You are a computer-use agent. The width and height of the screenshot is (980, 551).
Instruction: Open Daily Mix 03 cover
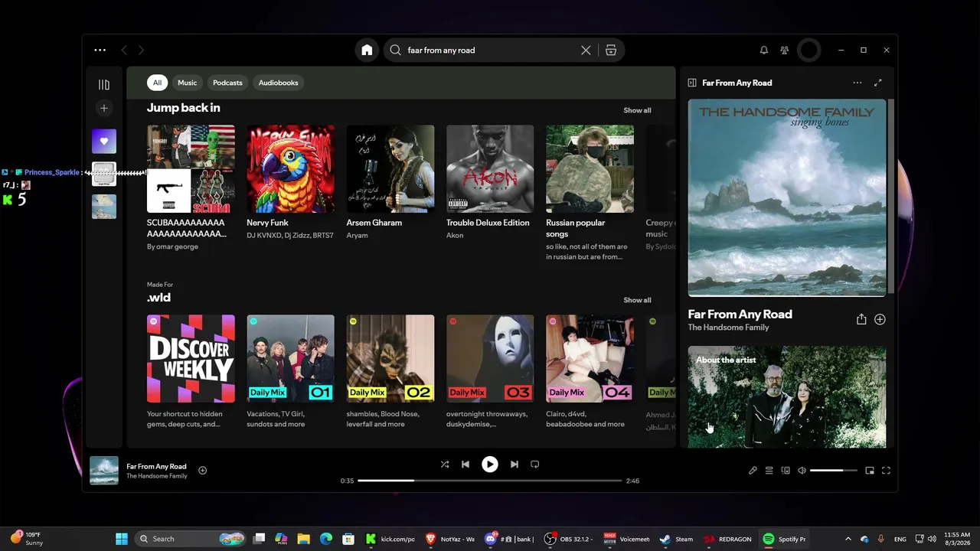pos(490,359)
